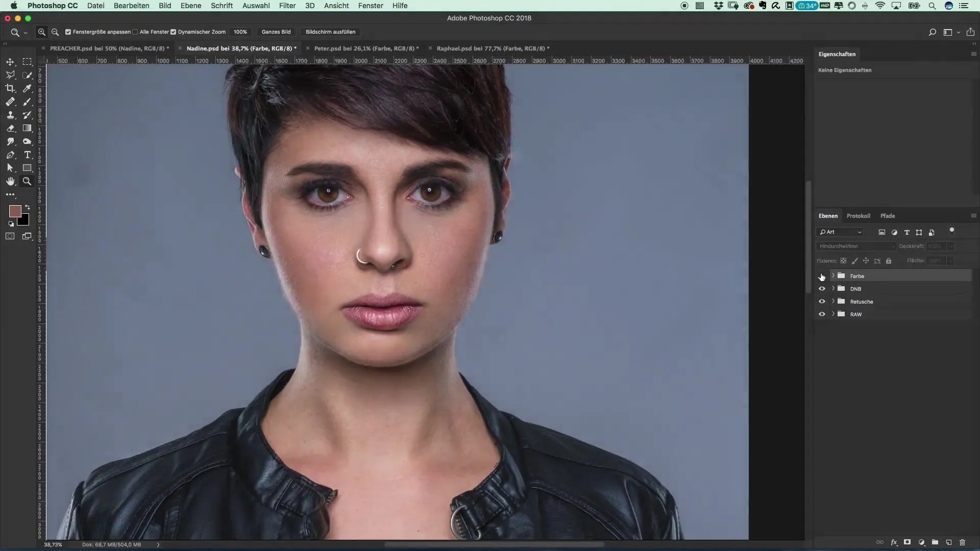Screen dimensions: 980x551
Task: Select the Eyedropper tool
Action: tap(27, 88)
